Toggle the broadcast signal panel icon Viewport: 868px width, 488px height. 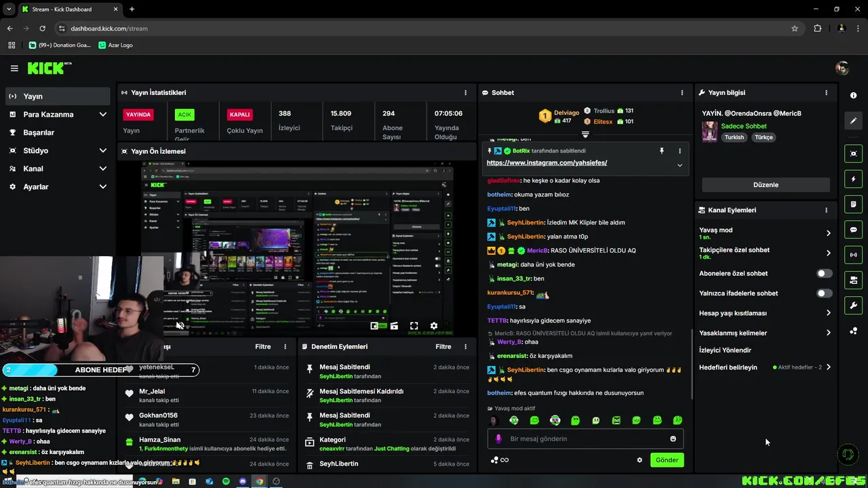pyautogui.click(x=853, y=255)
